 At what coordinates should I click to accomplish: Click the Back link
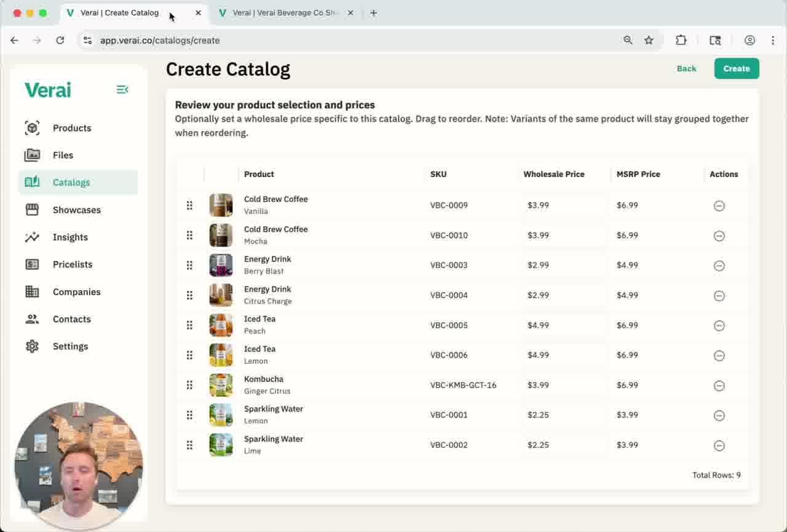click(686, 68)
